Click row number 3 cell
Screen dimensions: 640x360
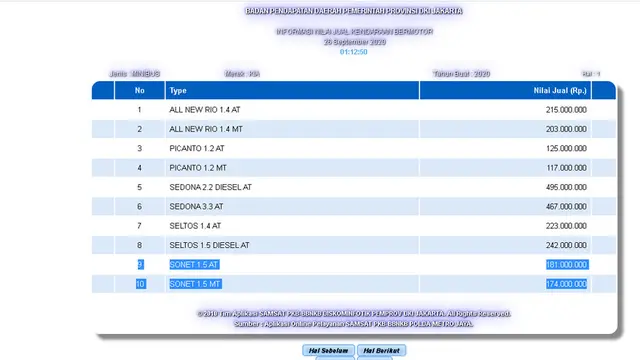(140, 149)
